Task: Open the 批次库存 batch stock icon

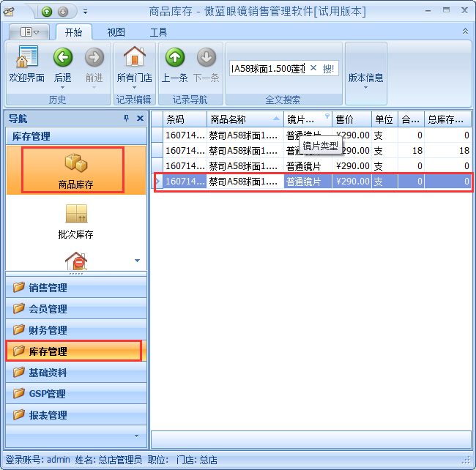Action: click(76, 213)
